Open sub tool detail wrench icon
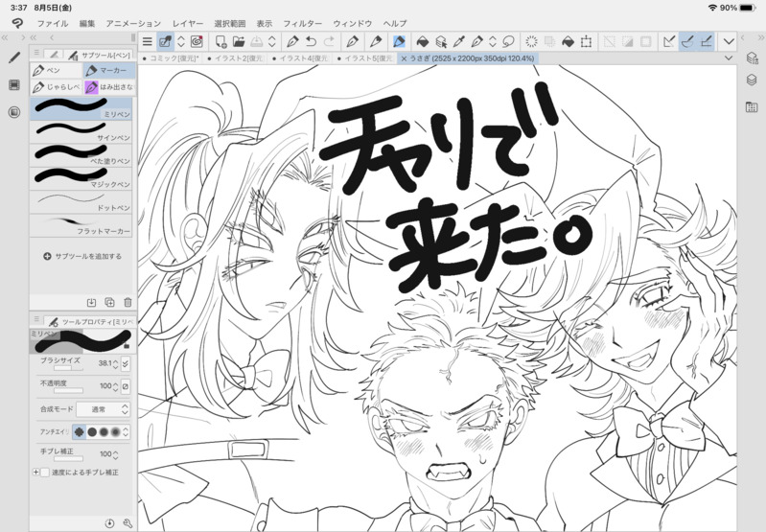Image resolution: width=766 pixels, height=532 pixels. click(x=128, y=523)
